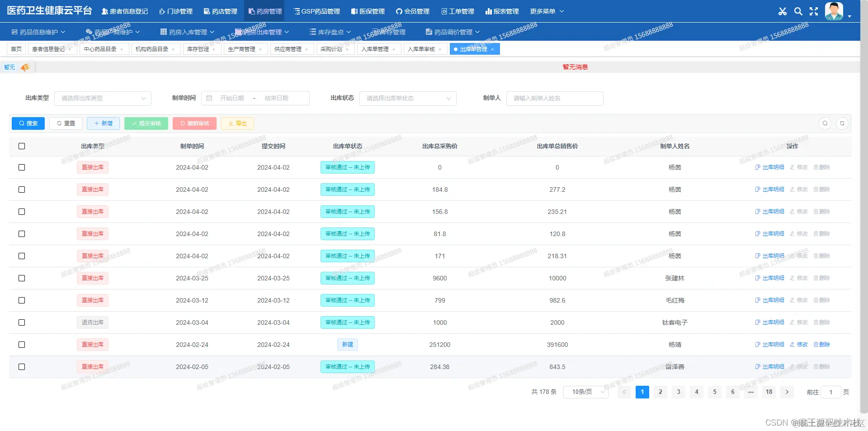The image size is (868, 431).
Task: Click page 18 in the pagination bar
Action: click(769, 392)
